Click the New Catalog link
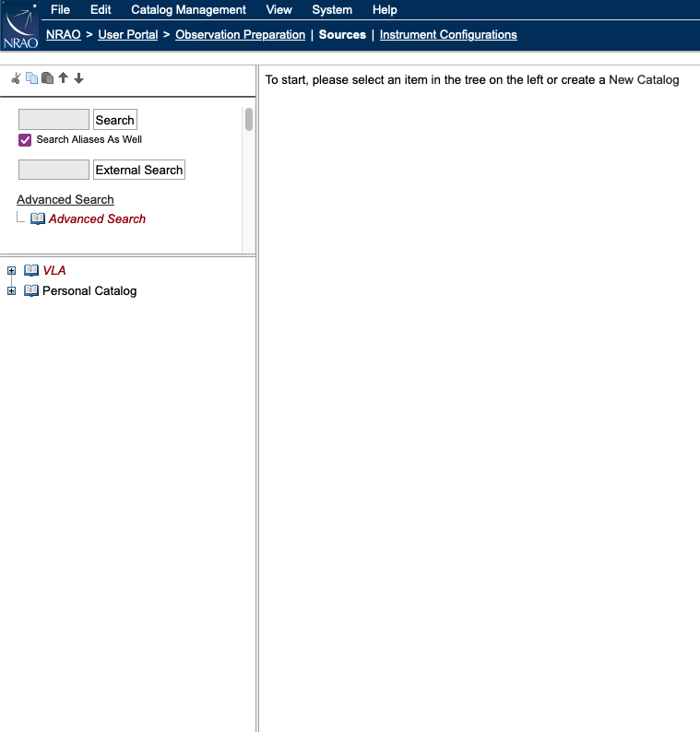The height and width of the screenshot is (732, 700). coord(644,80)
